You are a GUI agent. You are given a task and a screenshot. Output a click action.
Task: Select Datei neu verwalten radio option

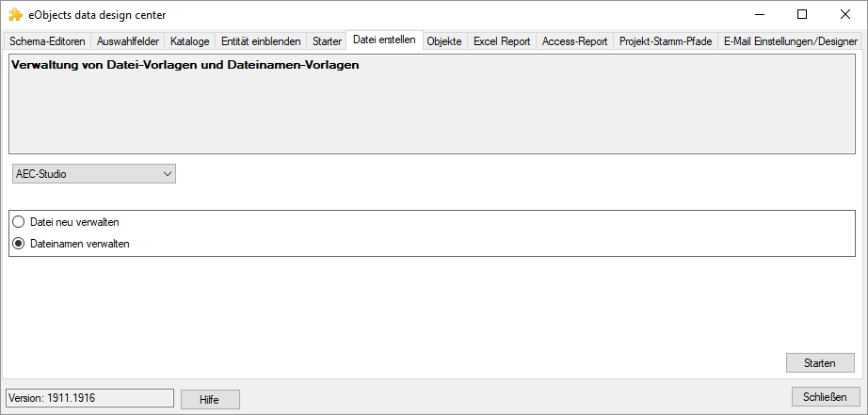(x=67, y=222)
